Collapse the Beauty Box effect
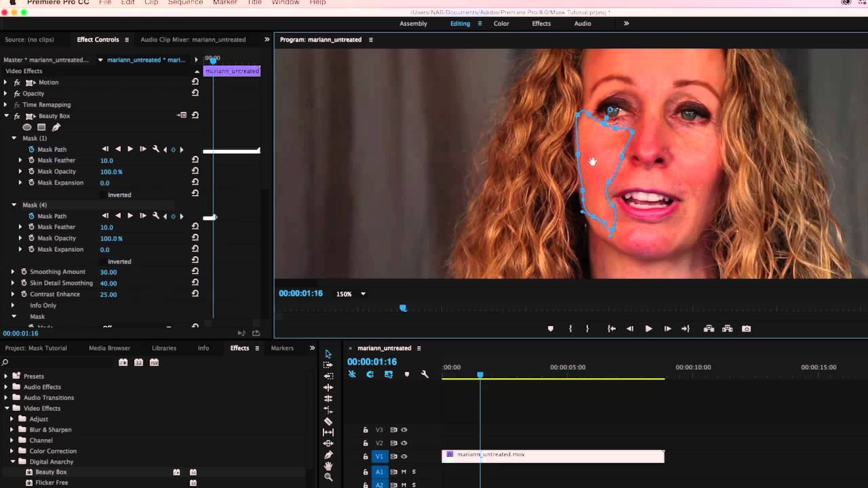Screen dimensions: 868x488 (5, 116)
